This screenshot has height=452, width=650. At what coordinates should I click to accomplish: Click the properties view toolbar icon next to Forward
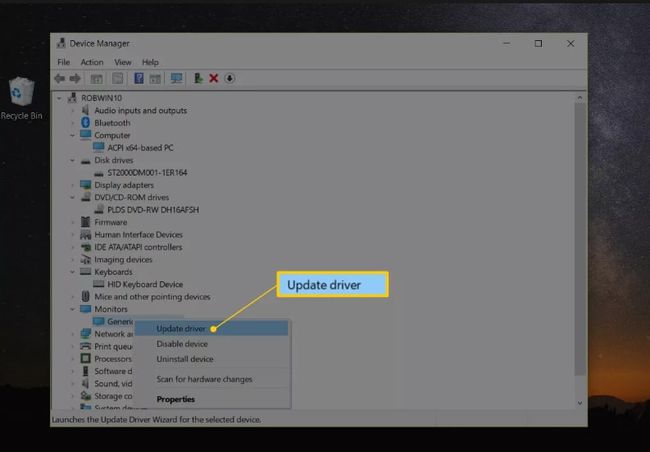pyautogui.click(x=97, y=78)
